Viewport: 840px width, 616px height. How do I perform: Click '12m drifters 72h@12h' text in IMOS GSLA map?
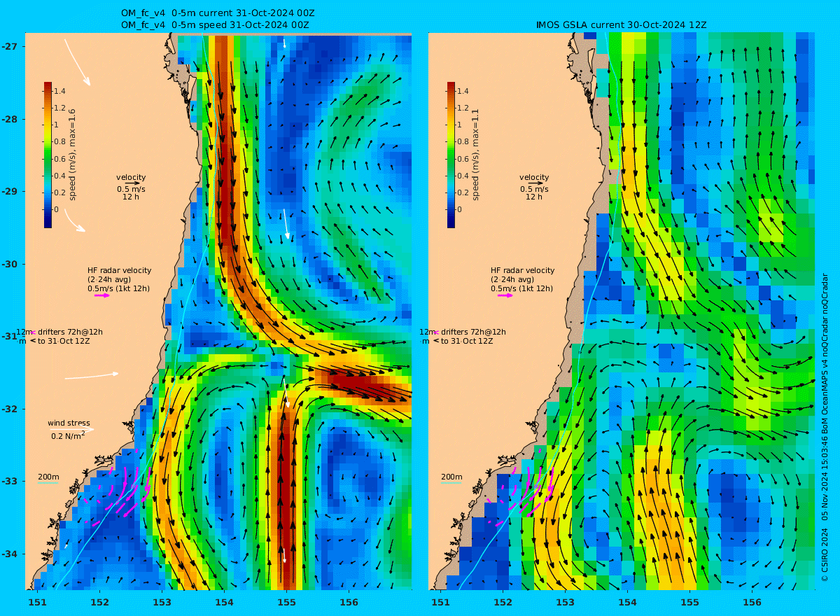tap(463, 332)
